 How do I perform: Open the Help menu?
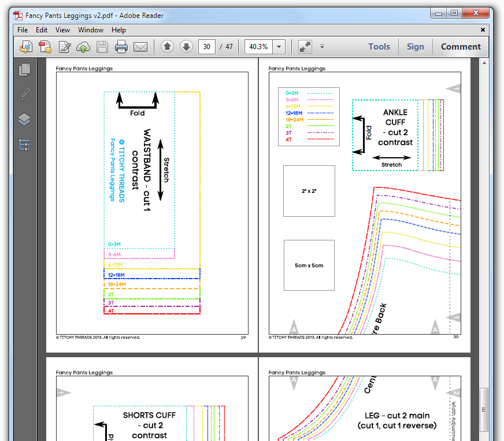(x=118, y=30)
